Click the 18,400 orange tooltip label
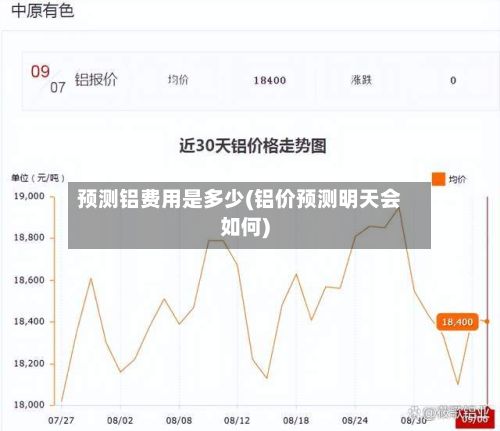Image resolution: width=500 pixels, height=431 pixels. tap(457, 322)
